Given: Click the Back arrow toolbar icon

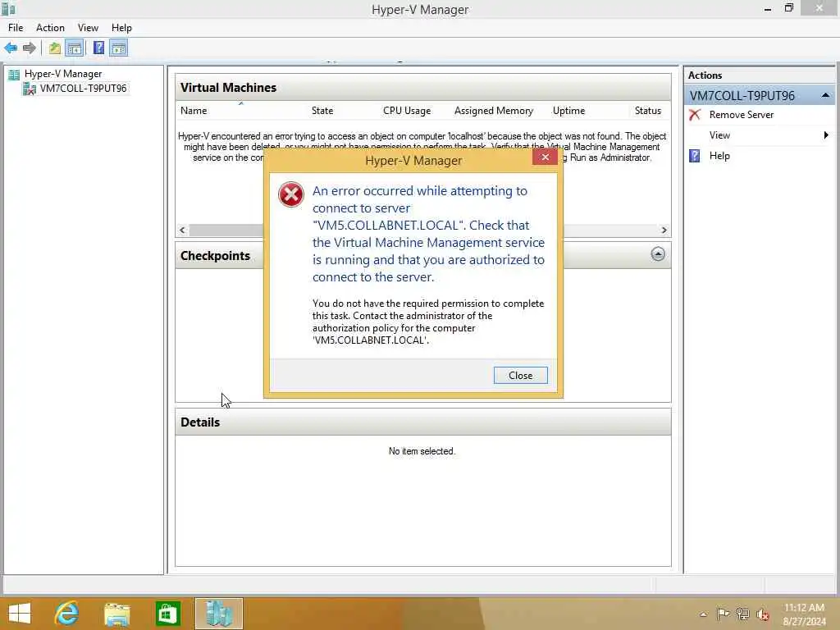Looking at the screenshot, I should pos(11,48).
